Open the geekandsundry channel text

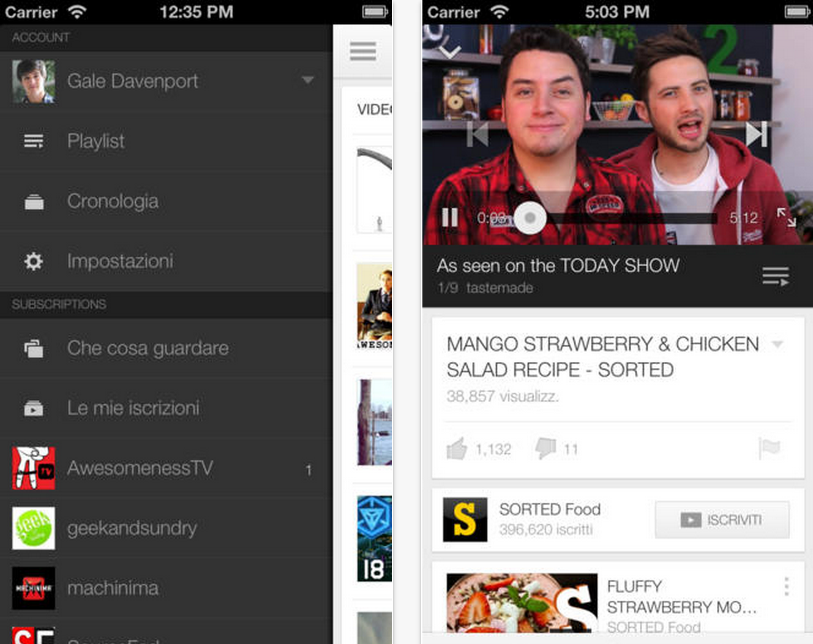pyautogui.click(x=132, y=528)
